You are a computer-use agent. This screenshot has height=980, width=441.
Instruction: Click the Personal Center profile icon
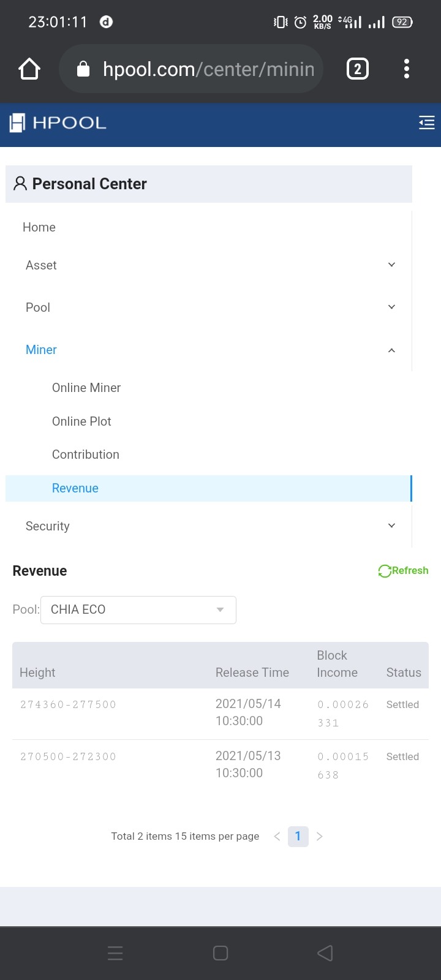(x=19, y=183)
